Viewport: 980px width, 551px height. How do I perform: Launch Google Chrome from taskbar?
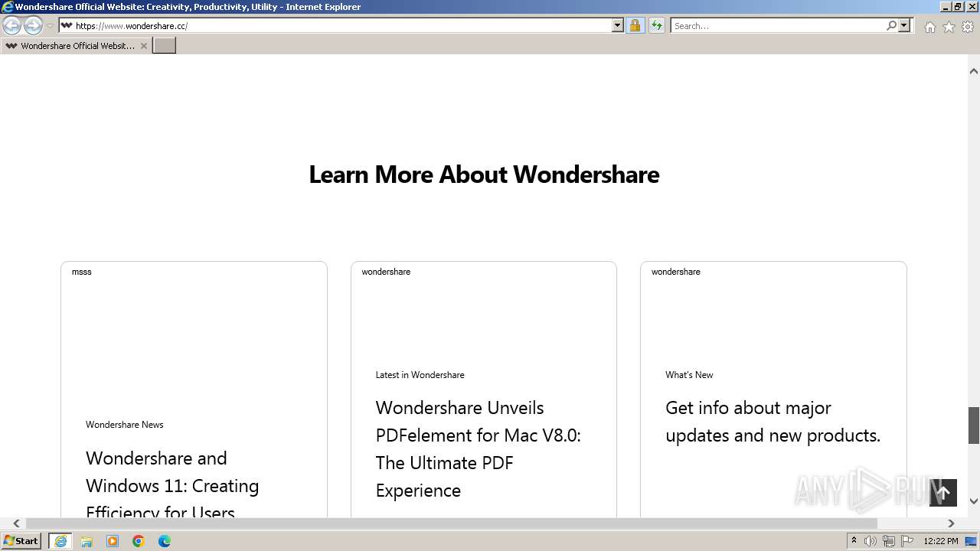139,541
